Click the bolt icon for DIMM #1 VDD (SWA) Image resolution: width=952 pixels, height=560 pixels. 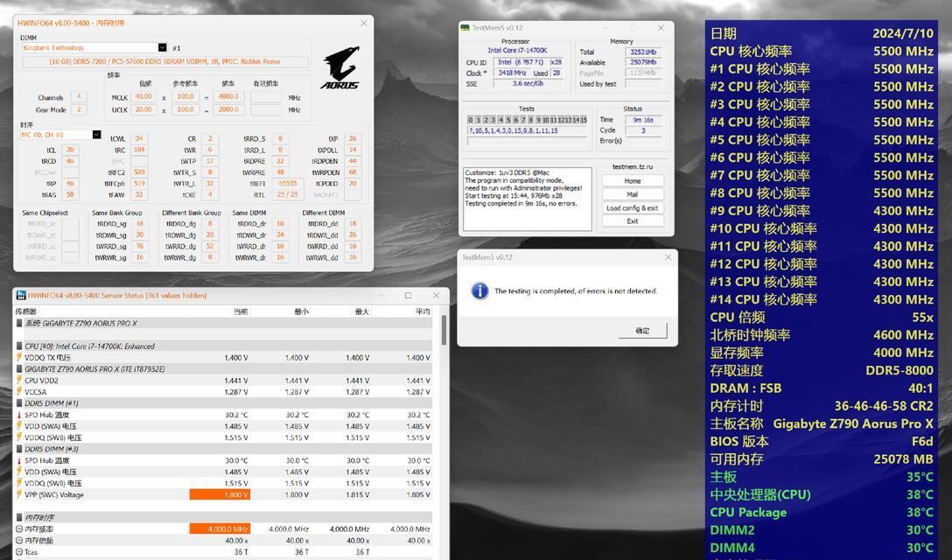click(19, 426)
